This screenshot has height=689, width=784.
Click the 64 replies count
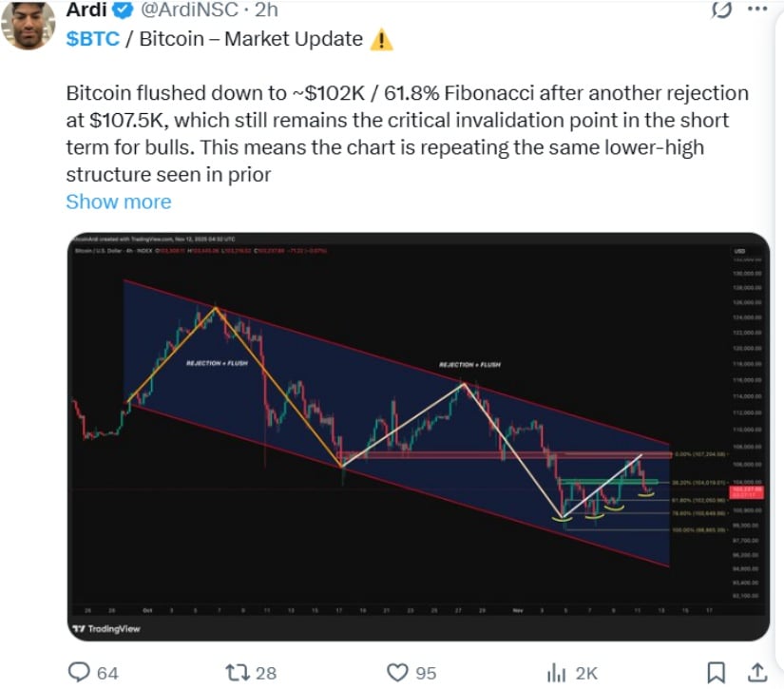pyautogui.click(x=107, y=673)
